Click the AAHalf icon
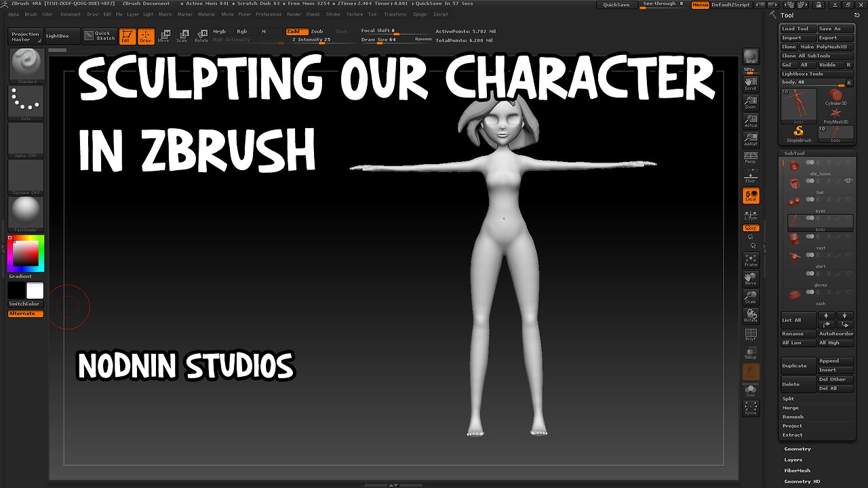This screenshot has height=488, width=868. [x=751, y=138]
